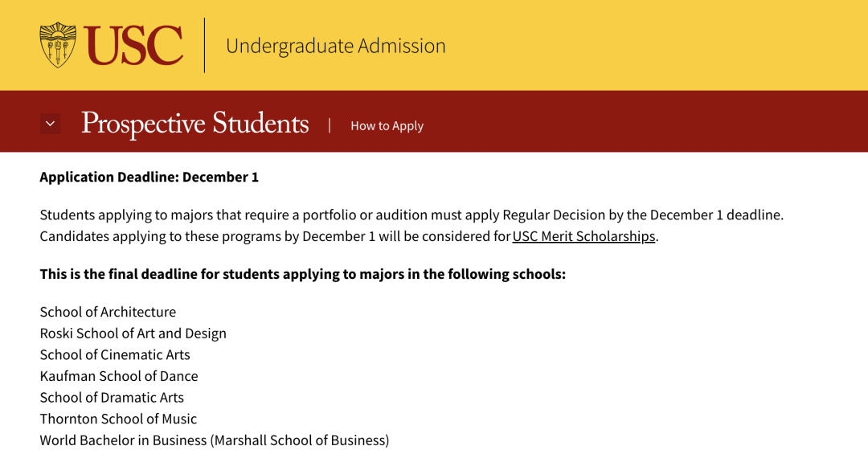This screenshot has height=450, width=868.
Task: Click the portfolio or audition paragraph
Action: [411, 215]
